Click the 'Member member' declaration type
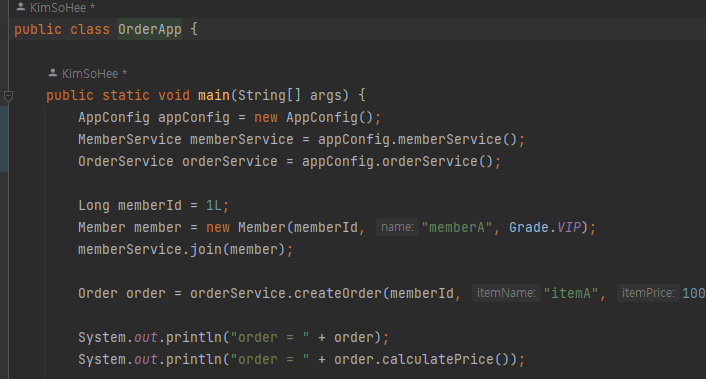706x379 pixels. pos(102,227)
